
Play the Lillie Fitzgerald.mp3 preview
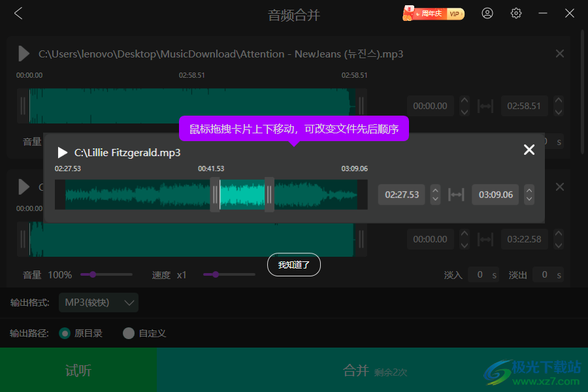tap(62, 152)
